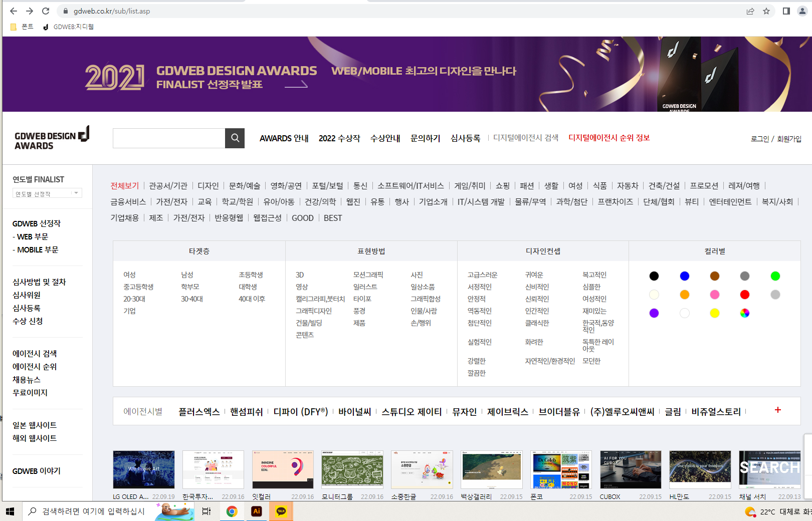This screenshot has width=812, height=521.
Task: Expand agency list with the red plus icon
Action: pos(778,410)
